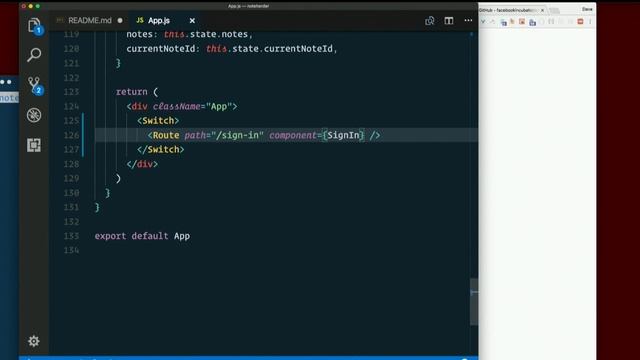
Task: Click the 'component' attribute on line 126
Action: pyautogui.click(x=293, y=135)
